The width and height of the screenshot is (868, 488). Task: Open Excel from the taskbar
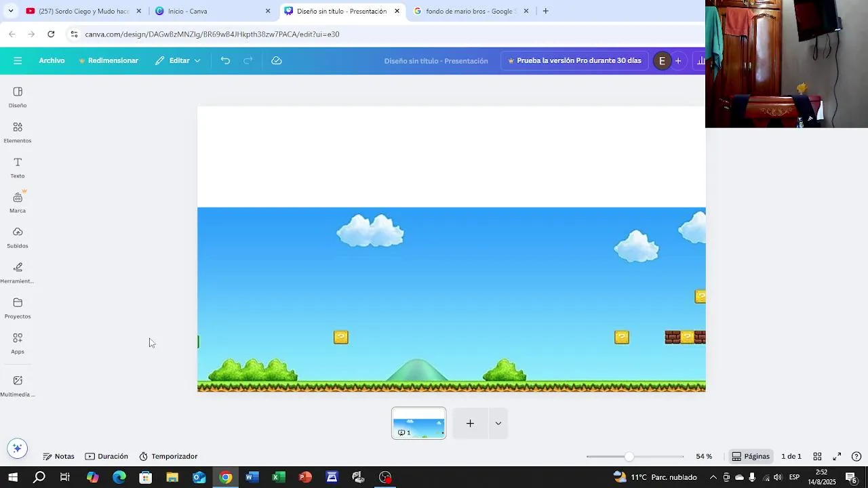click(279, 477)
